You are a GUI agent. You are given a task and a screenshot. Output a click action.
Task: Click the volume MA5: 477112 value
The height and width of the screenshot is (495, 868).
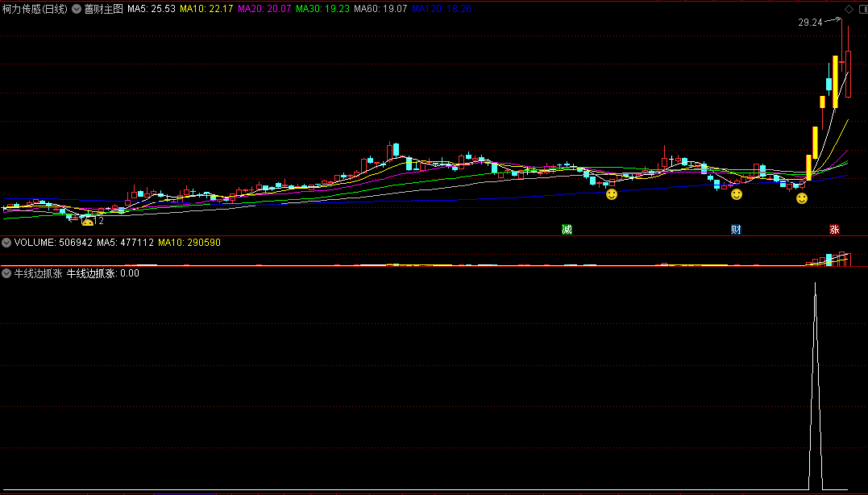pyautogui.click(x=125, y=243)
